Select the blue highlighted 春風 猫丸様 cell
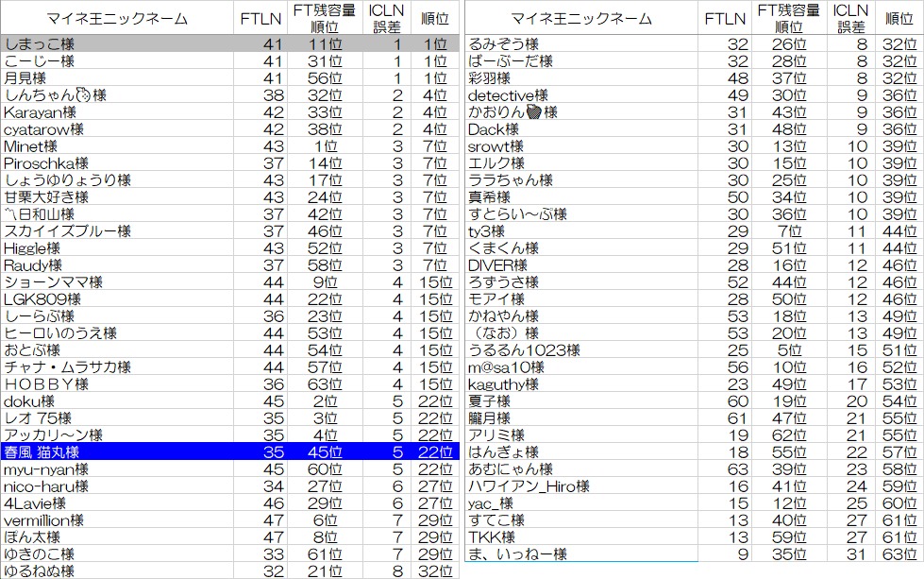 click(118, 452)
